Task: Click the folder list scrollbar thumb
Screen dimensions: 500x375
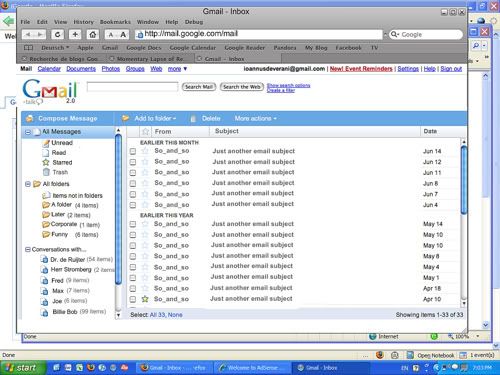Action: (x=118, y=208)
